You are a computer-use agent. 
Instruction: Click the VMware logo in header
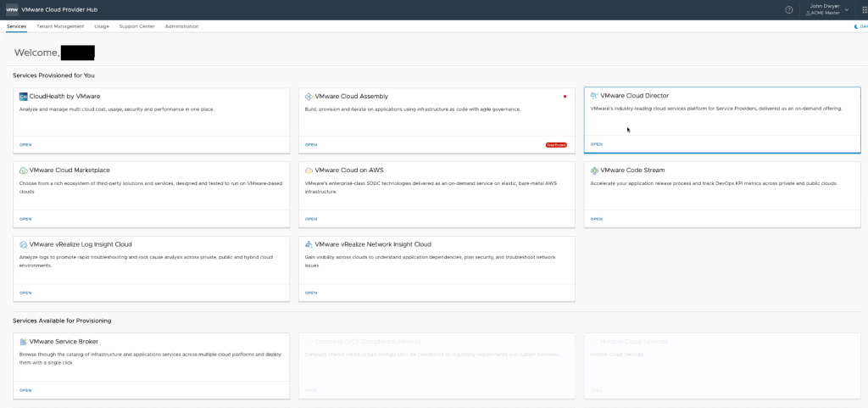coord(12,9)
